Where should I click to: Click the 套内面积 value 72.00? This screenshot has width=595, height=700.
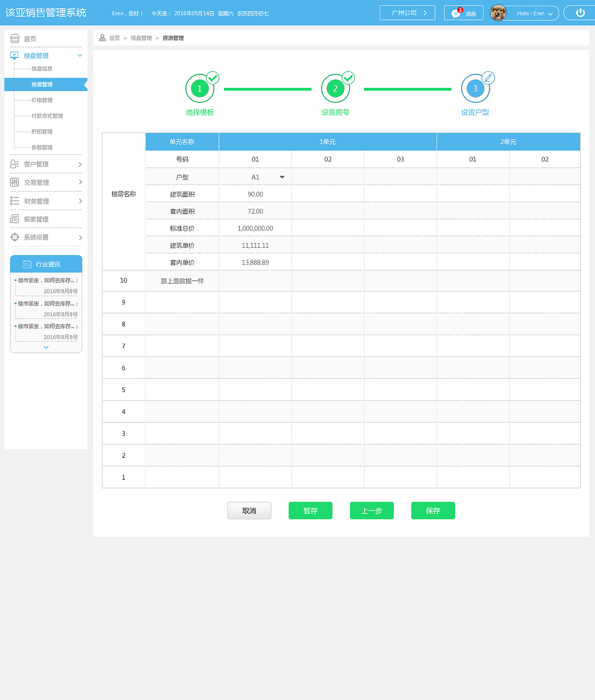point(255,211)
